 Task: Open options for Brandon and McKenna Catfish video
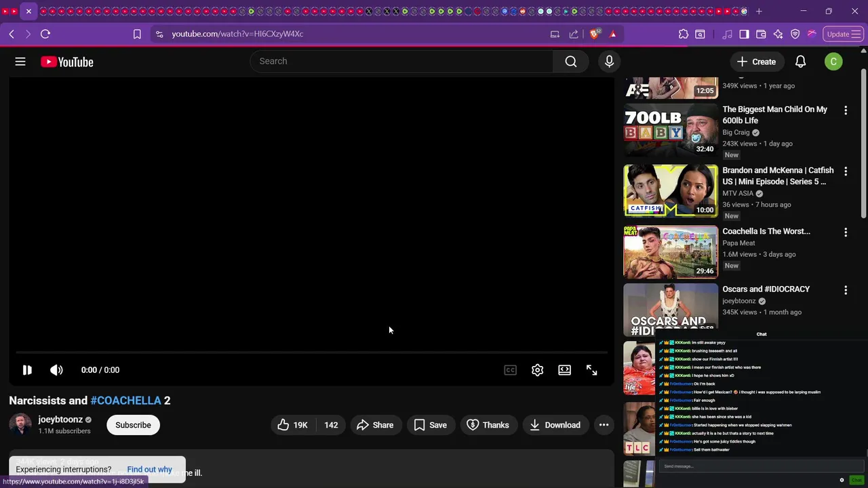[846, 171]
